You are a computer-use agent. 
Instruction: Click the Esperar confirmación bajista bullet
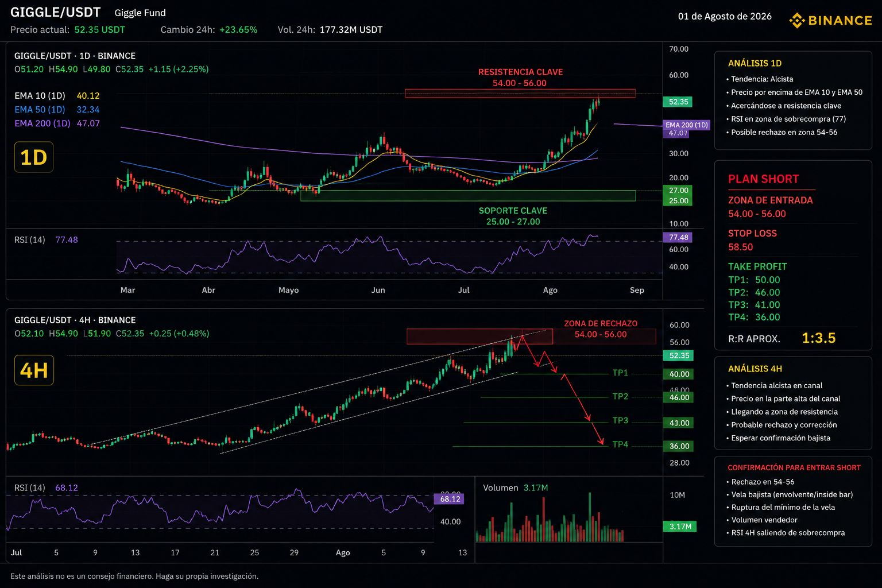point(779,438)
